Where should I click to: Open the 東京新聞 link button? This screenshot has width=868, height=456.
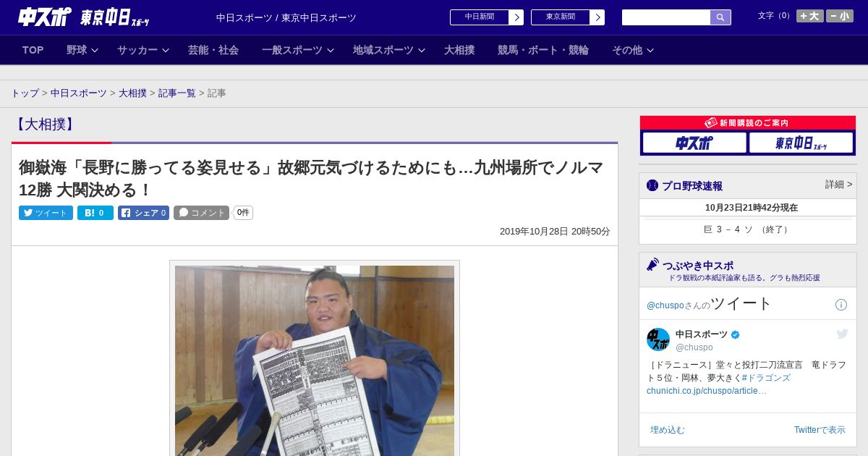[561, 17]
